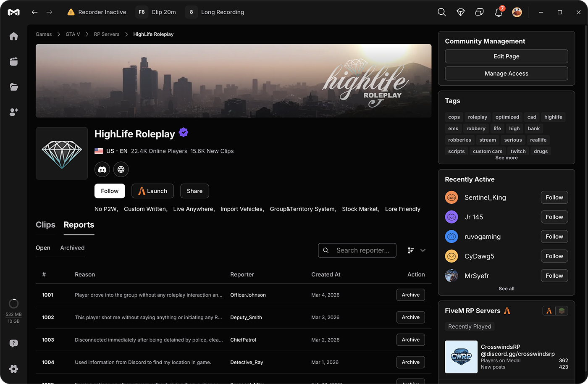Click the Recorder Inactive warning icon
The width and height of the screenshot is (588, 384).
pos(71,12)
